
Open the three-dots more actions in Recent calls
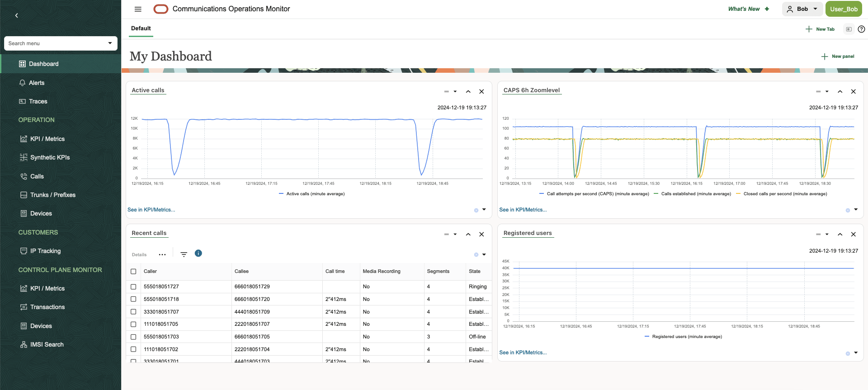click(162, 254)
